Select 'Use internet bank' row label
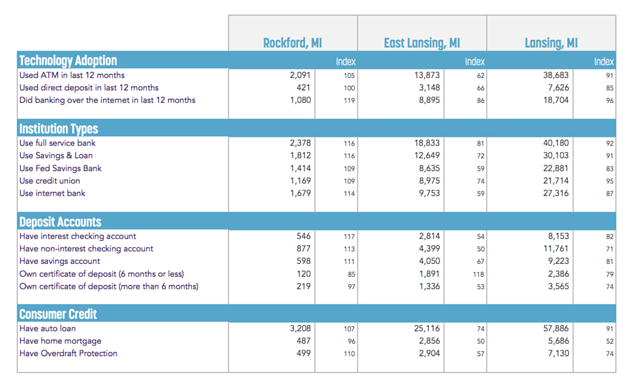The image size is (640, 382). (x=52, y=193)
